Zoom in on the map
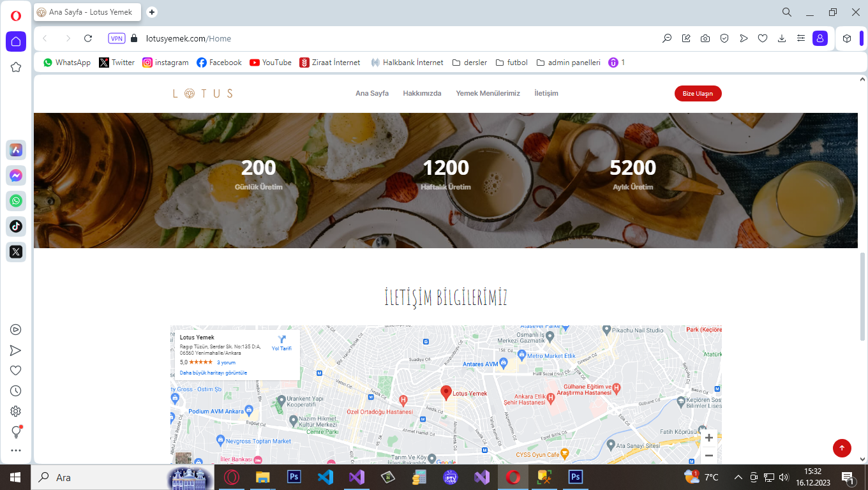Screen dimensions: 868x490 tap(708, 438)
